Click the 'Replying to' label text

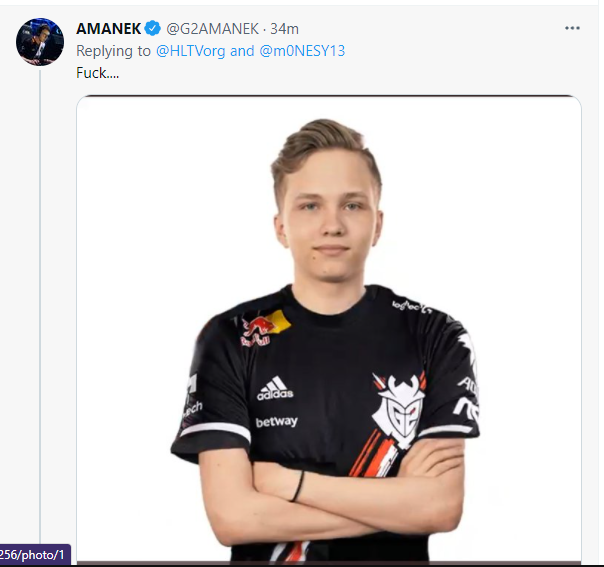pyautogui.click(x=113, y=51)
